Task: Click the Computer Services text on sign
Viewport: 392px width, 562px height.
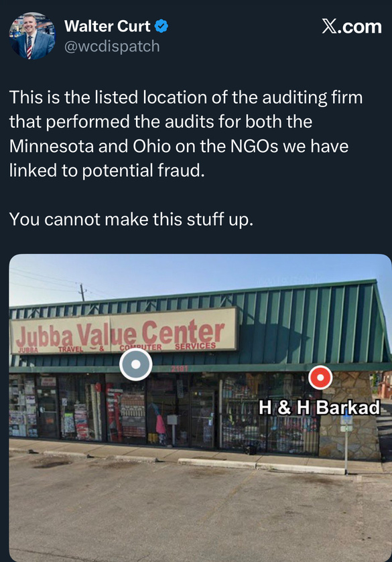Action: point(168,346)
